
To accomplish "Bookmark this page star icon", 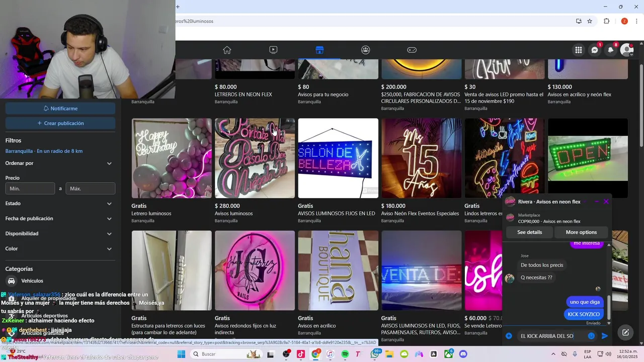I will [x=590, y=21].
